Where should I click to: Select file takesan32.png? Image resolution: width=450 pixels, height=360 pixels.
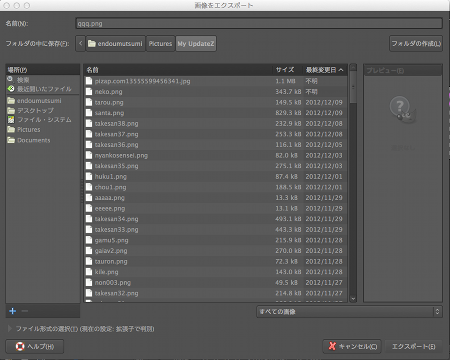point(216,293)
